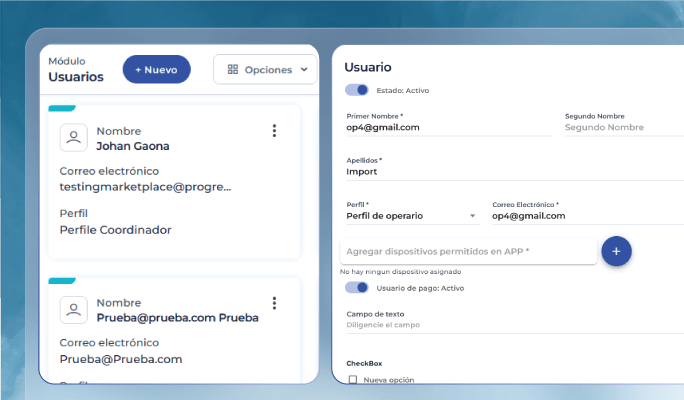The image size is (684, 400).
Task: Click the Apellidos field with Import
Action: pos(515,172)
